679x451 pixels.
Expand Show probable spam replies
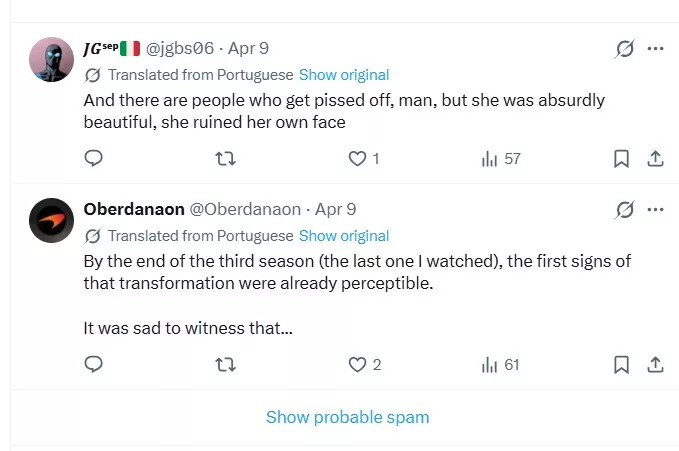click(x=347, y=417)
